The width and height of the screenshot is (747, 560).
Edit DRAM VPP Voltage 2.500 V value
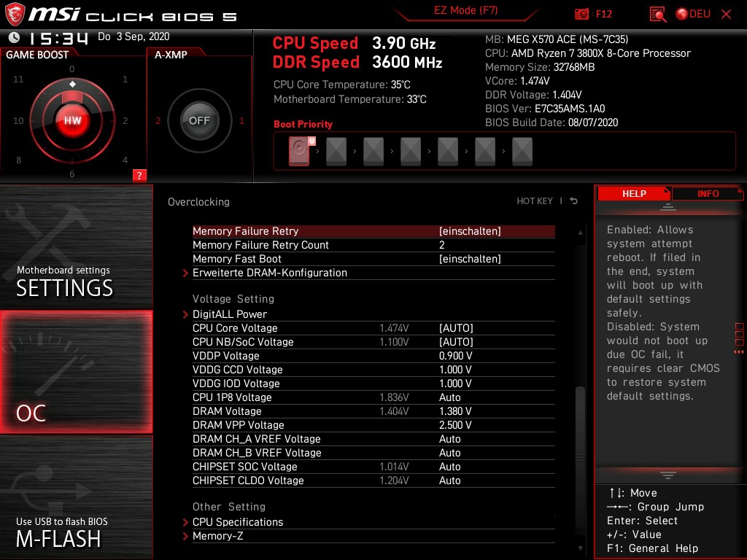[455, 425]
